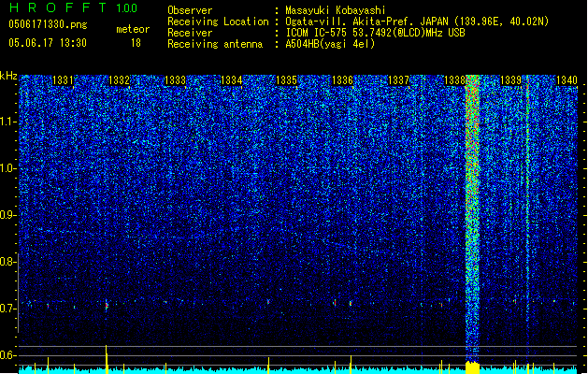
Task: Click the HROFFT 1.0.0 title text
Action: [x=74, y=7]
